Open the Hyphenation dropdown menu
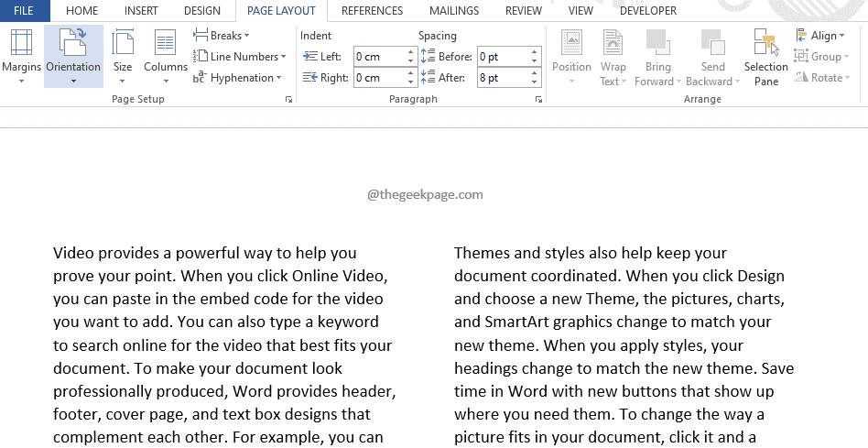 click(237, 78)
